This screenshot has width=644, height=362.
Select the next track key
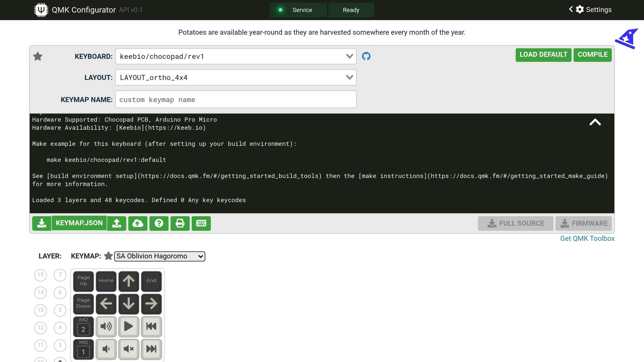(151, 349)
